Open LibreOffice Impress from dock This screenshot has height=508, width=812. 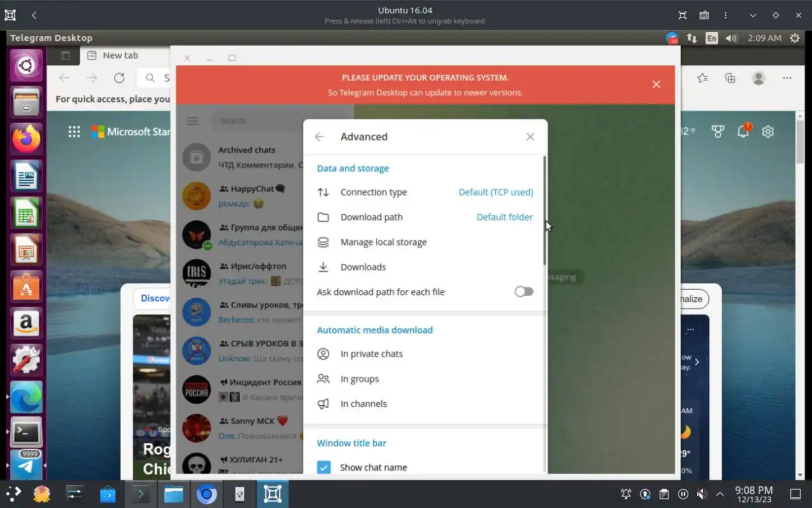pos(26,250)
